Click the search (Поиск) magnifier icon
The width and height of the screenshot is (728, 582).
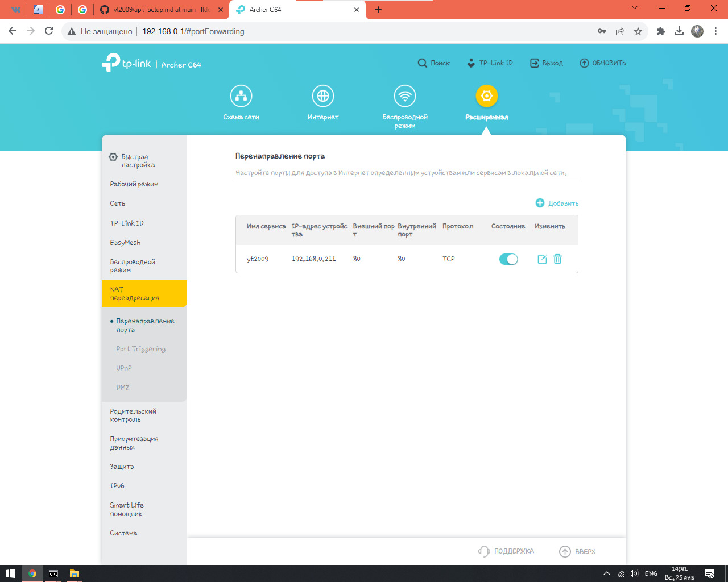pyautogui.click(x=422, y=63)
